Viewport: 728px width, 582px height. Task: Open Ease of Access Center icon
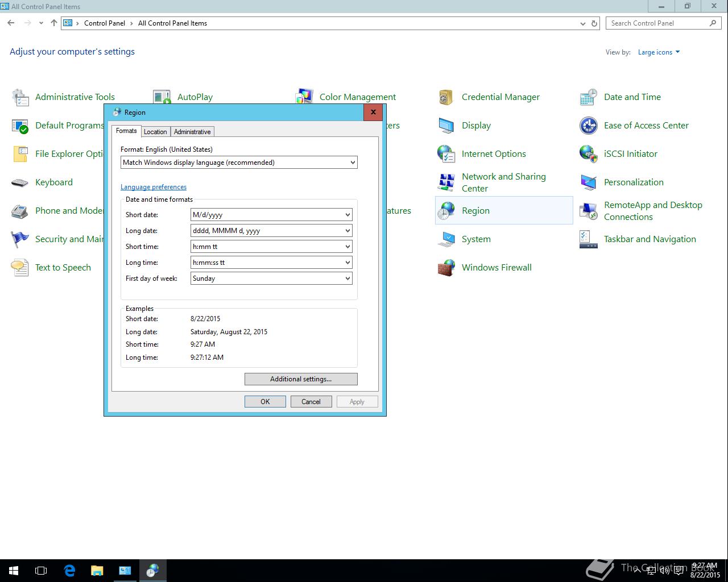tap(589, 126)
